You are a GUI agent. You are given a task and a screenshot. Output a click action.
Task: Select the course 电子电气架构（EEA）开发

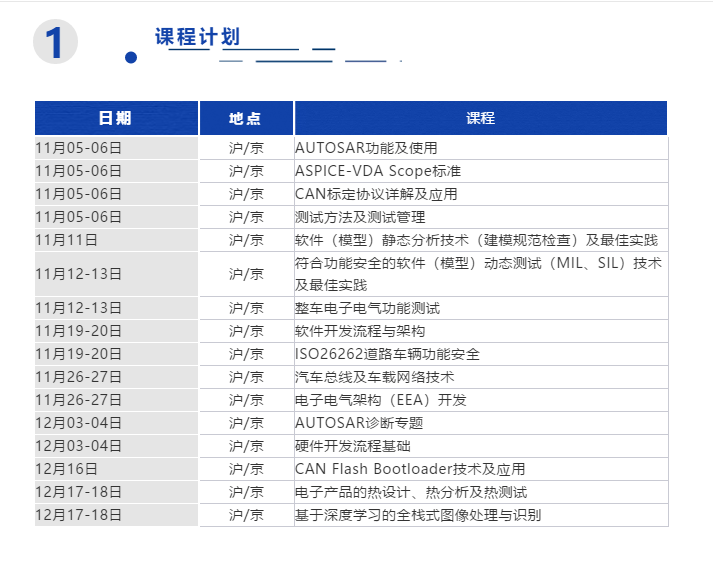click(x=381, y=400)
